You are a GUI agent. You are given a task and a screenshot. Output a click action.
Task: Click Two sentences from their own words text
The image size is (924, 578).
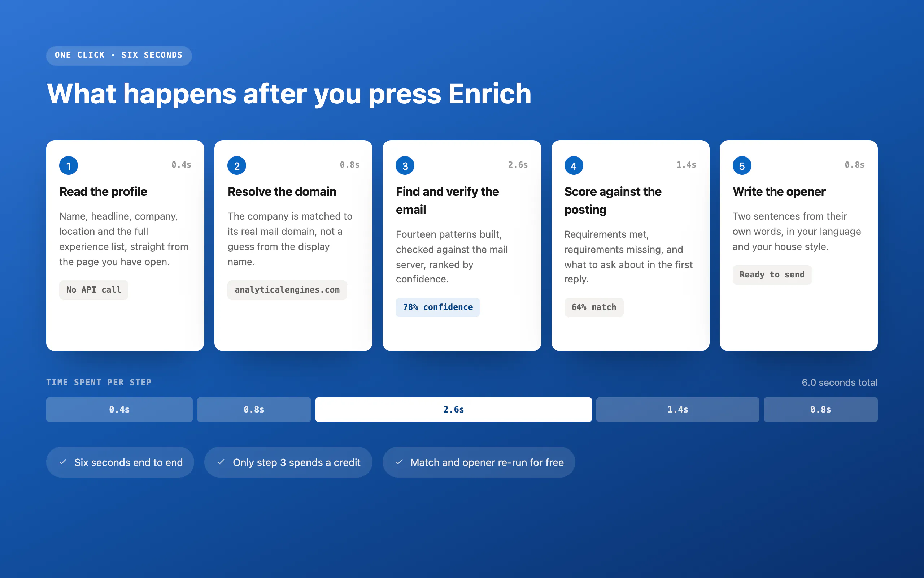point(797,231)
